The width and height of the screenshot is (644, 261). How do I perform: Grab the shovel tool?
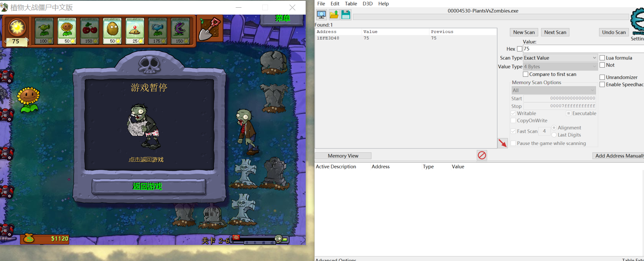coord(210,29)
